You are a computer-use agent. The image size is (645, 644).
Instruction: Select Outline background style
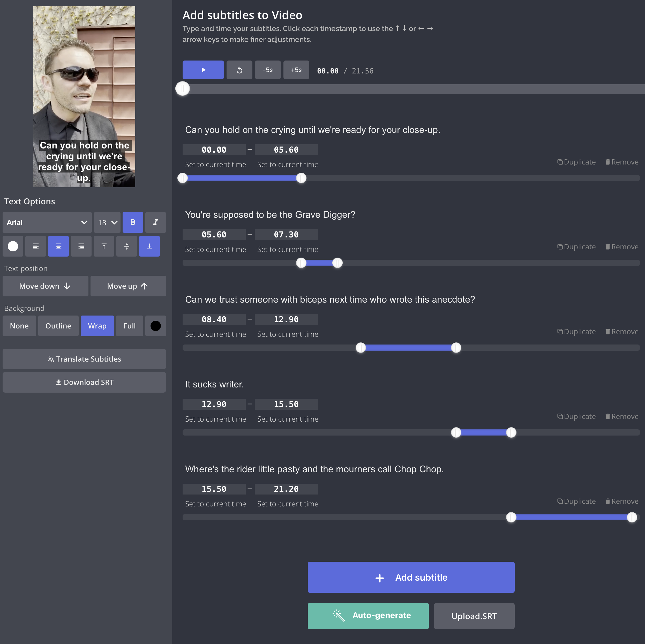58,326
